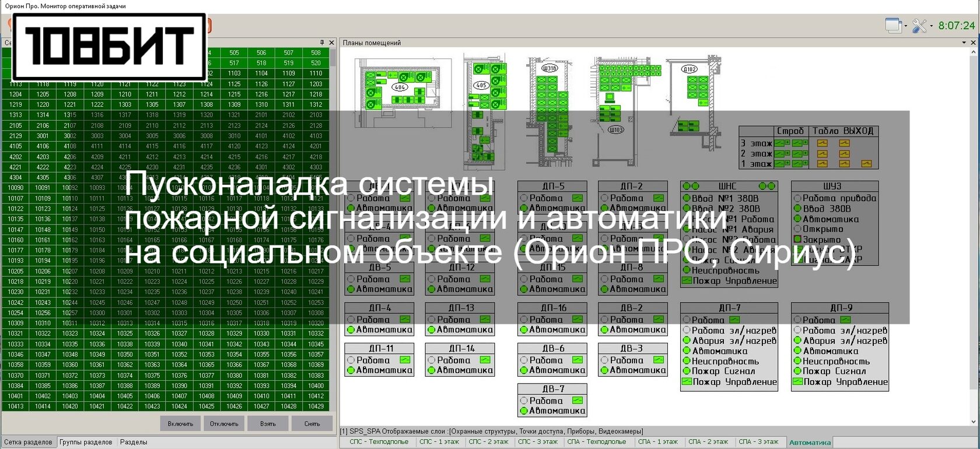Toggle ШНС Ввод №1 380В indicator
Screen dimensions: 980x449
(x=687, y=198)
